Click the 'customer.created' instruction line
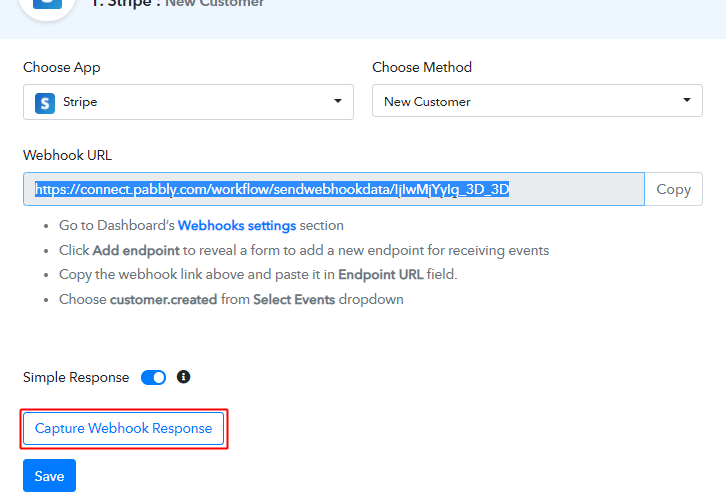The width and height of the screenshot is (726, 500). [231, 300]
